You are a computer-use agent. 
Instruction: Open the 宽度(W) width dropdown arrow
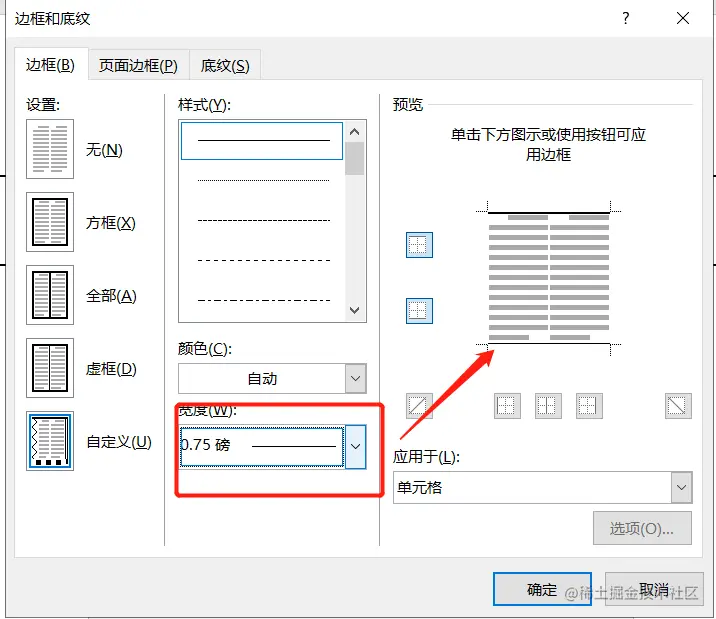(x=355, y=446)
